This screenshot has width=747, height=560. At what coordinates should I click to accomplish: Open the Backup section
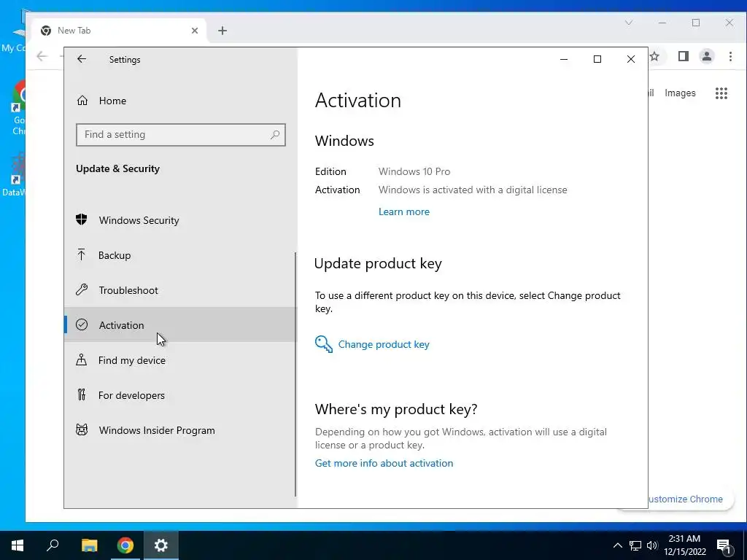180,255
